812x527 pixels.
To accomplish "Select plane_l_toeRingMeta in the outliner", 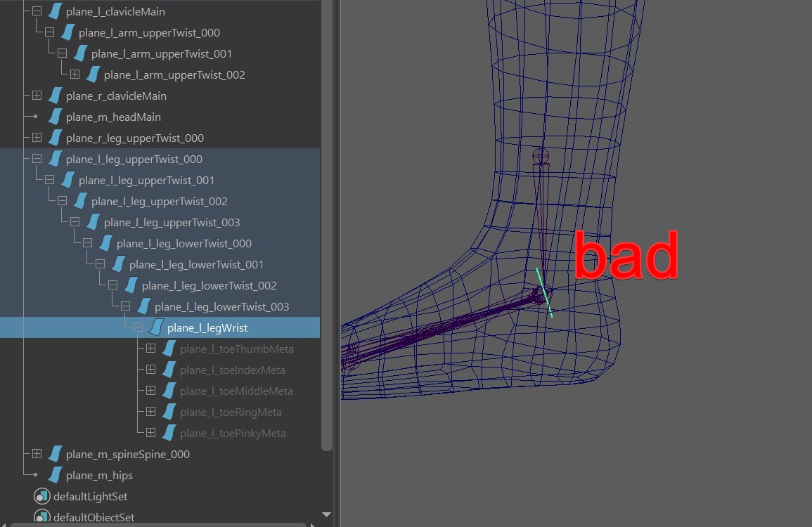I will [x=231, y=412].
